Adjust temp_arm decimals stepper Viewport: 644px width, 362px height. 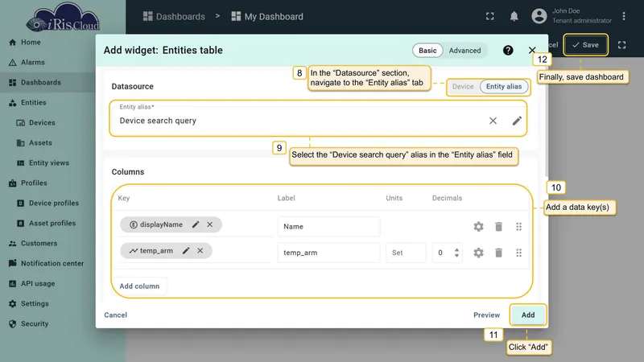click(456, 253)
